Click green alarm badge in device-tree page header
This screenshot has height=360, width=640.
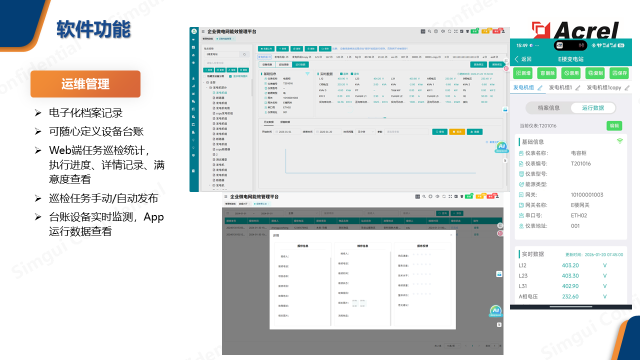click(x=474, y=31)
